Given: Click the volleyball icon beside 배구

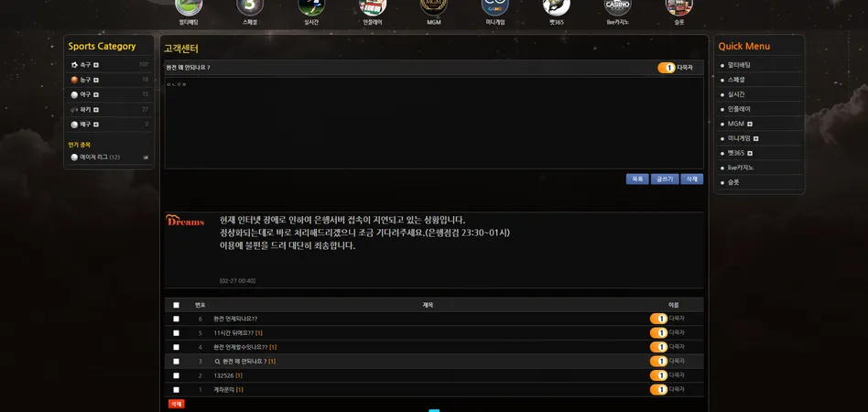Looking at the screenshot, I should click(74, 125).
